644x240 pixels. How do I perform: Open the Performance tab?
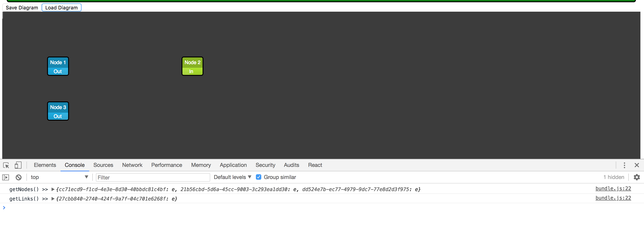(166, 165)
